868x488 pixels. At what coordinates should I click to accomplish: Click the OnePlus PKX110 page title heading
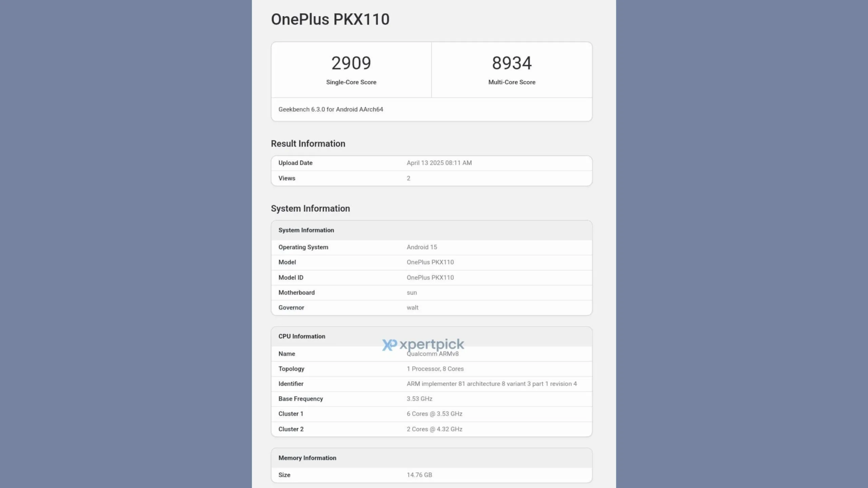[330, 19]
